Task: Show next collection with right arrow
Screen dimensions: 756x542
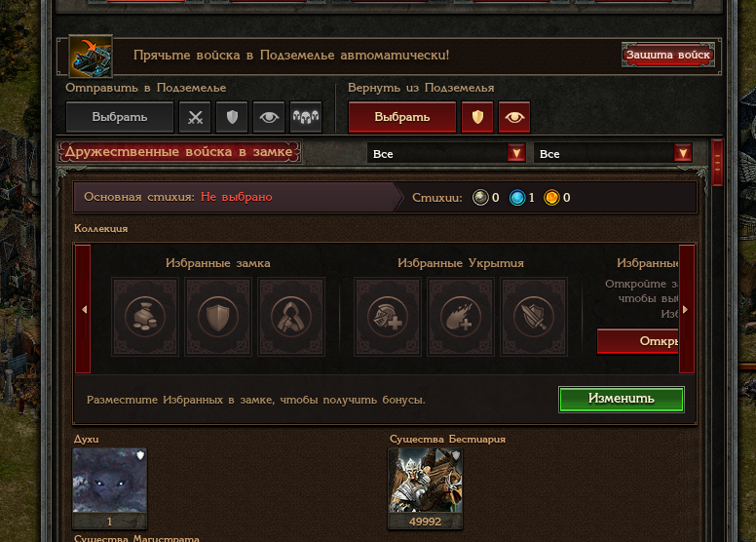Action: [x=686, y=309]
